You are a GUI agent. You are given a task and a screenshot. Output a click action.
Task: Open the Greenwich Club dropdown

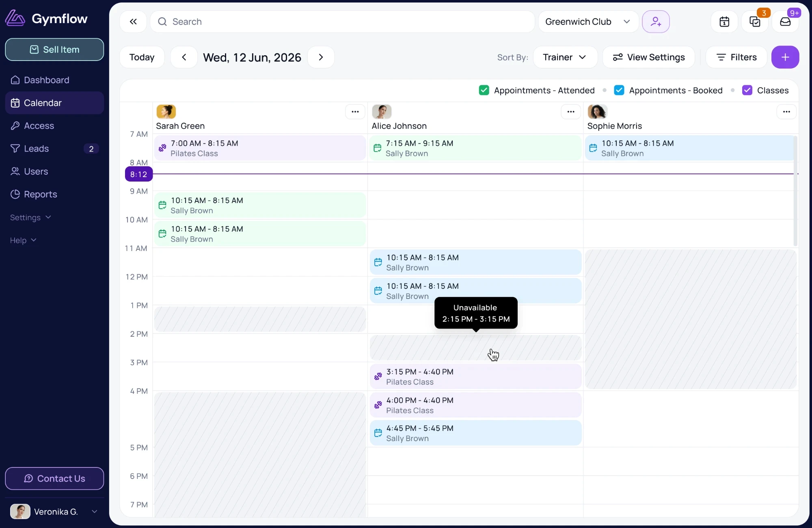pos(588,22)
